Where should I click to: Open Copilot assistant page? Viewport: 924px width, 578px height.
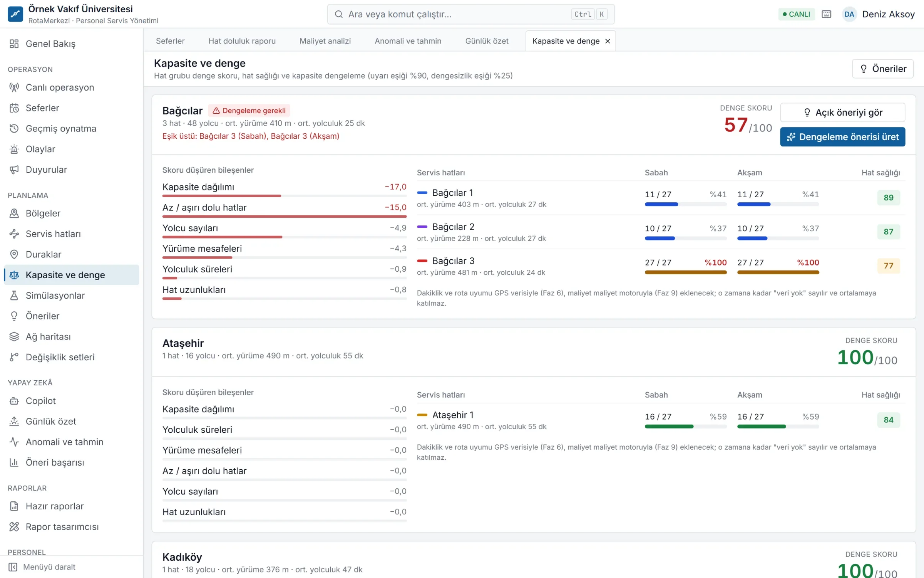pyautogui.click(x=71, y=401)
